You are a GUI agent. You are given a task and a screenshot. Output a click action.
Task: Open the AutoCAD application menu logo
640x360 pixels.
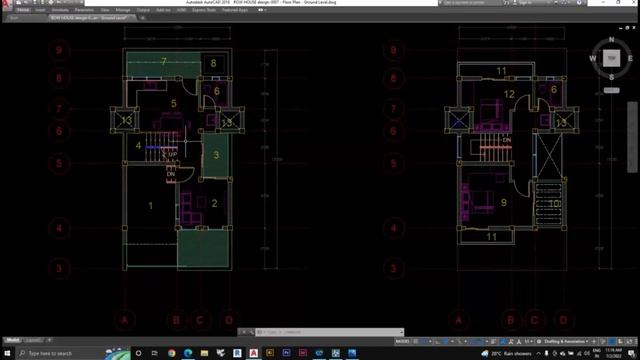pyautogui.click(x=5, y=4)
